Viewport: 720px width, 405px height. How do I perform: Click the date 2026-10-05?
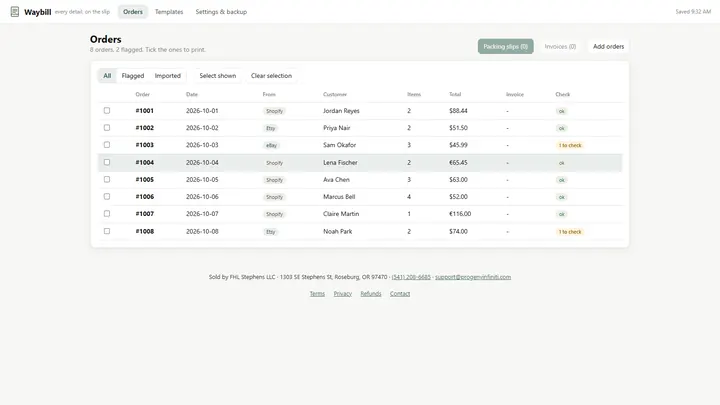202,180
